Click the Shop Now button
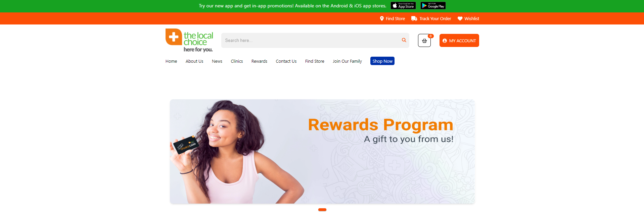Viewport: 644px width, 218px height. pyautogui.click(x=382, y=61)
